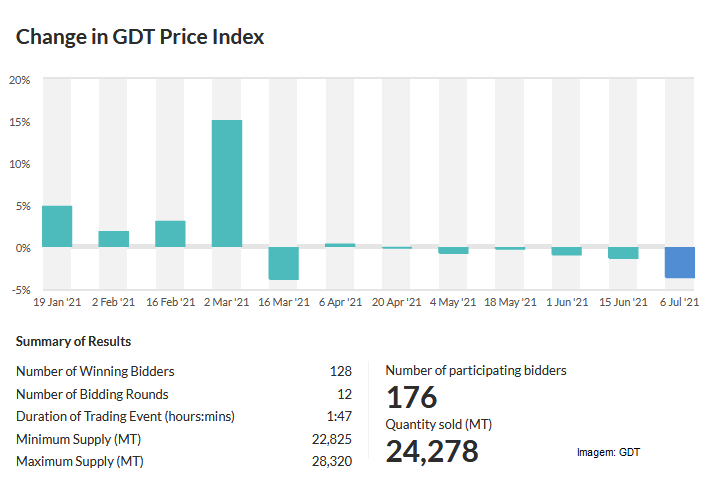Click the participating bidders figure 176

[412, 397]
